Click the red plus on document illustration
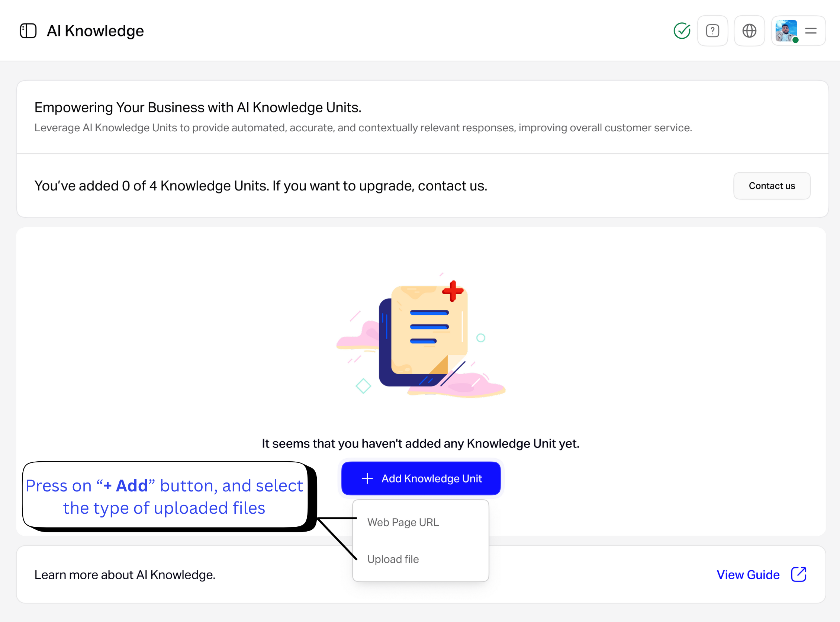840x622 pixels. coord(453,291)
